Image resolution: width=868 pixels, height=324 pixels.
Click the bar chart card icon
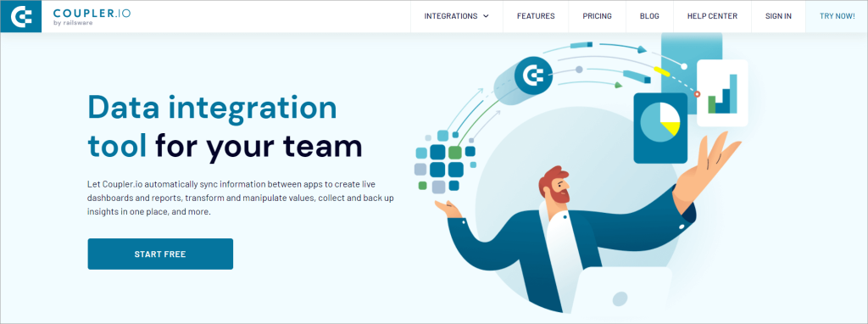722,93
